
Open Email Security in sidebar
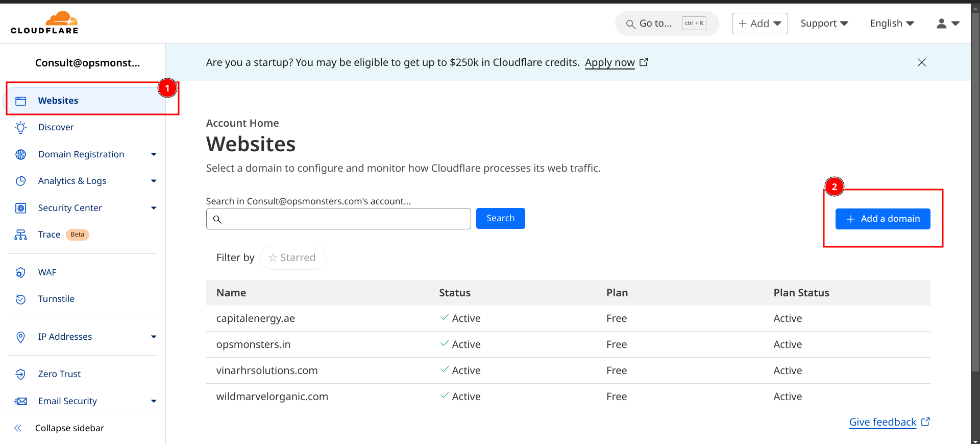click(x=67, y=401)
